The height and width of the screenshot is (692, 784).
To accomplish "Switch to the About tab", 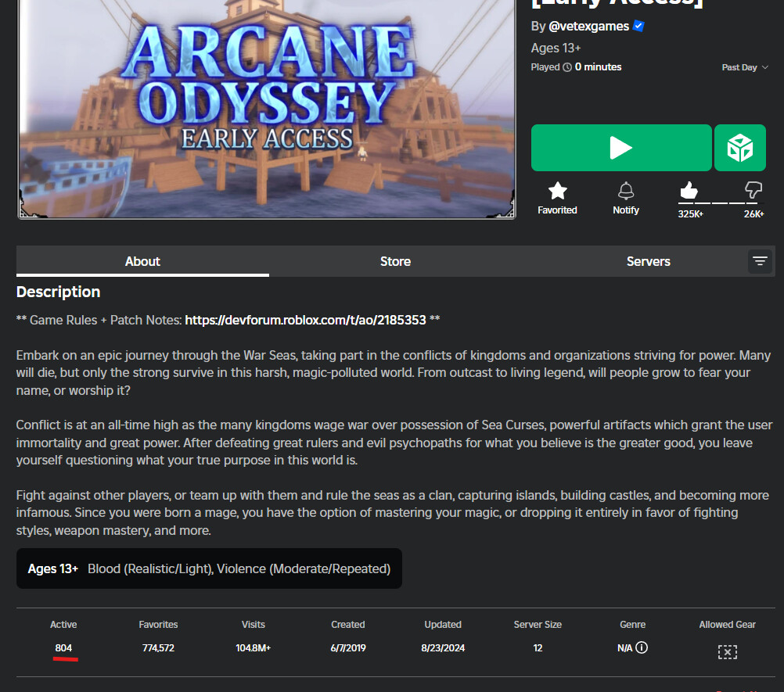I will [x=142, y=261].
